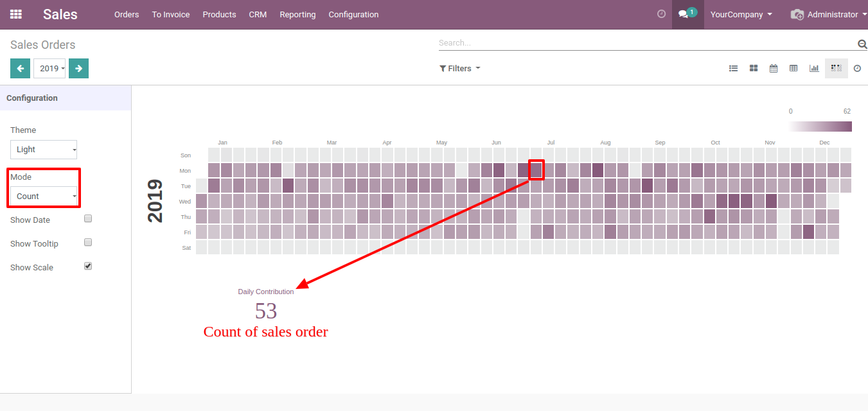Uncheck the Show Scale checkbox

point(88,266)
